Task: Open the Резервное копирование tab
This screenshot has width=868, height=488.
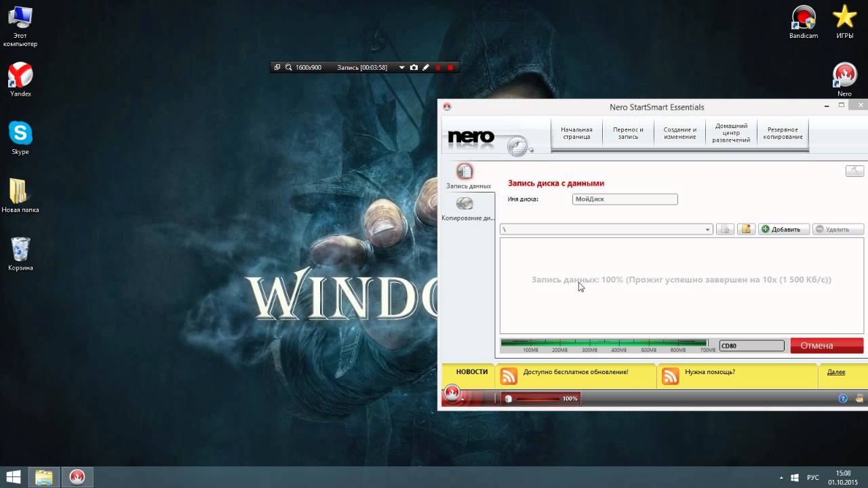Action: 783,133
